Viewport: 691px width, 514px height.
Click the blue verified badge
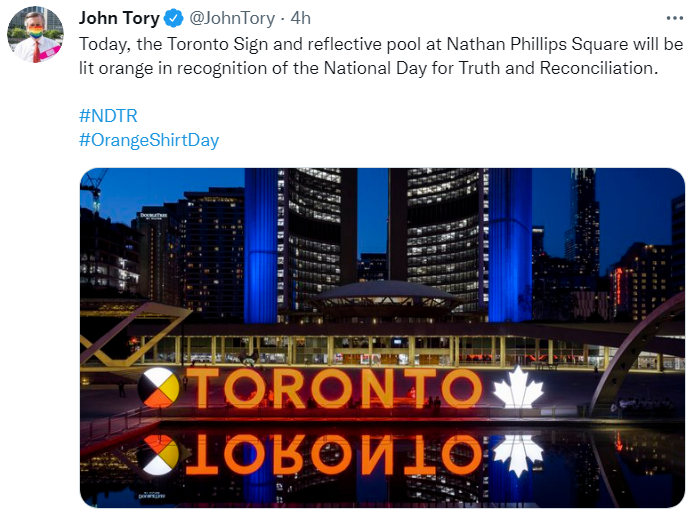click(x=174, y=19)
